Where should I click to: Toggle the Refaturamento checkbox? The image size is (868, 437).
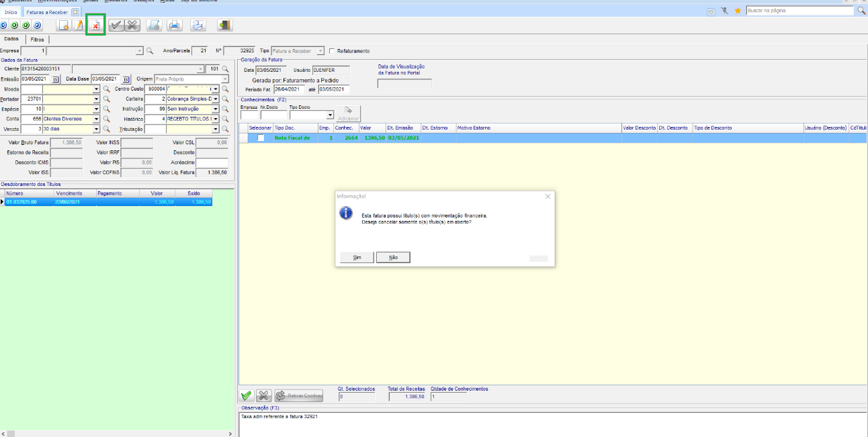point(332,51)
